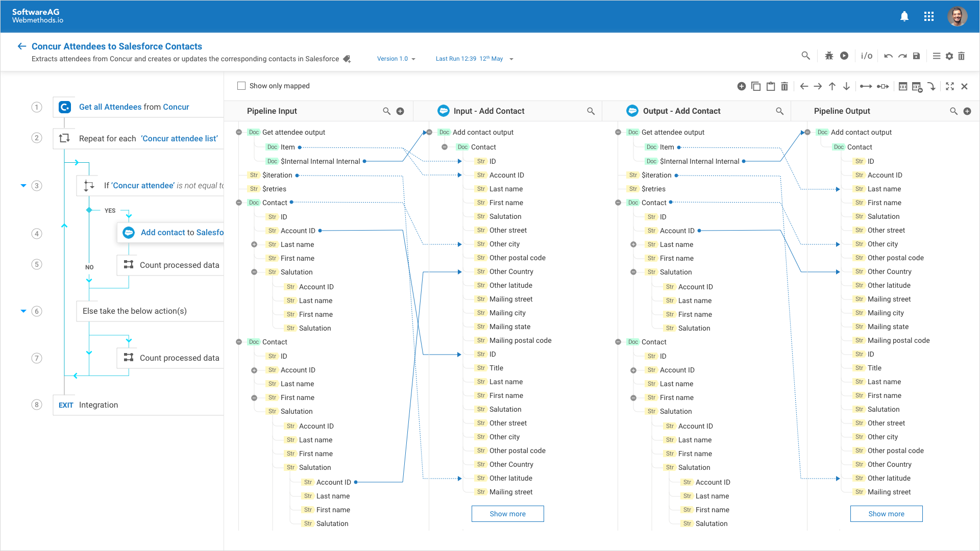
Task: Expand the Last name node in Pipeline Input
Action: coord(254,244)
